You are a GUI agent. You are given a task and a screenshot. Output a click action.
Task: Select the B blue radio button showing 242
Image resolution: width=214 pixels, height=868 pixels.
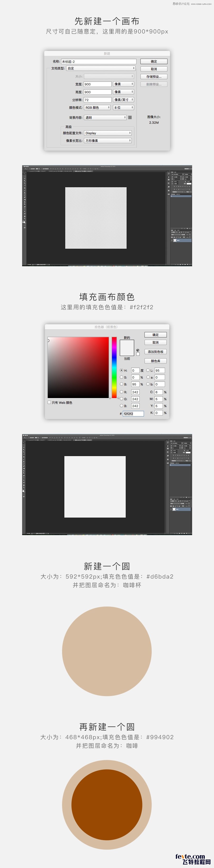[x=122, y=406]
